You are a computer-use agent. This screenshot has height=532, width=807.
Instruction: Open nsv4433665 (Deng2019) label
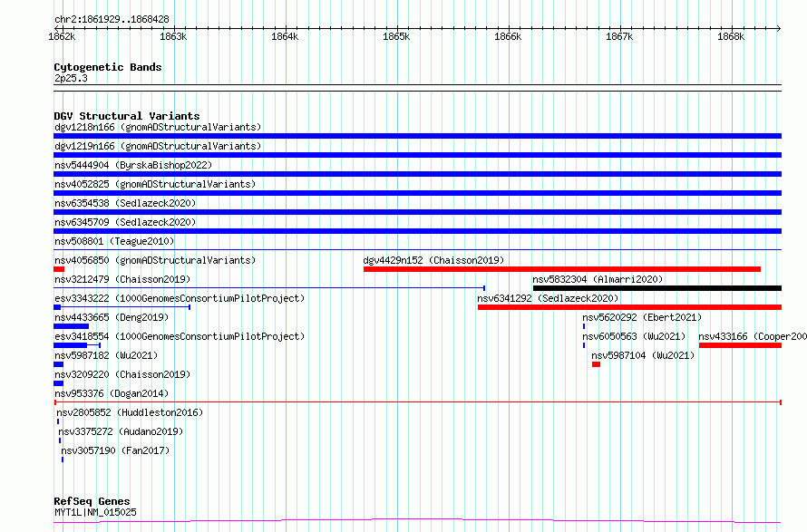click(x=112, y=317)
